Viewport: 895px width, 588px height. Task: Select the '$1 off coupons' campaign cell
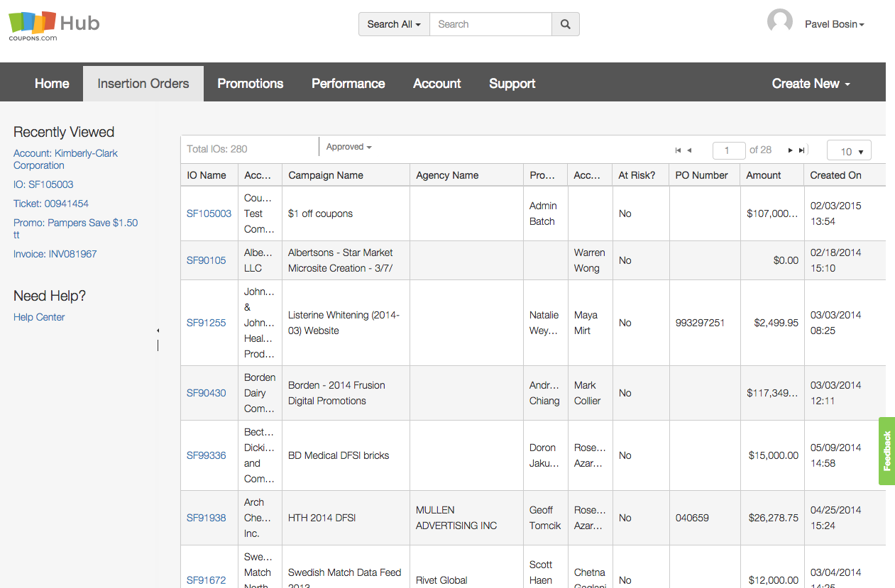(346, 213)
